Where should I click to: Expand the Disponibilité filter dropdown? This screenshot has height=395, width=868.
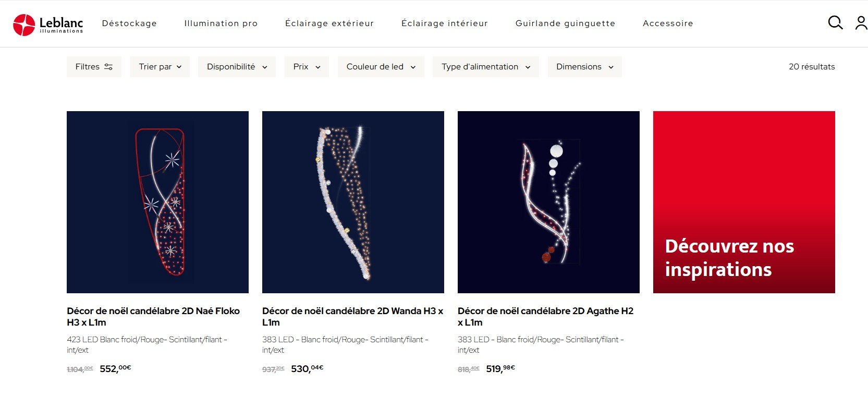point(237,67)
